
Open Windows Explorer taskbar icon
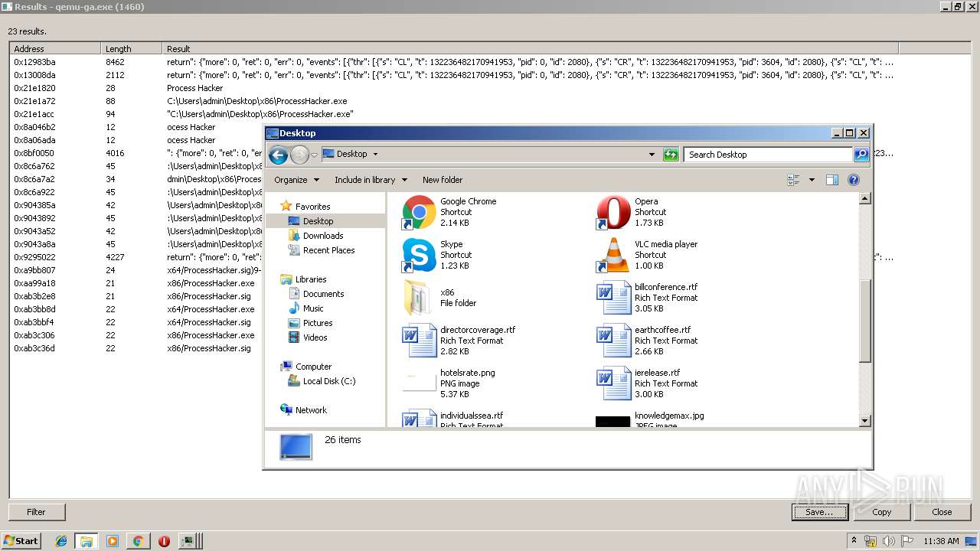pyautogui.click(x=87, y=541)
